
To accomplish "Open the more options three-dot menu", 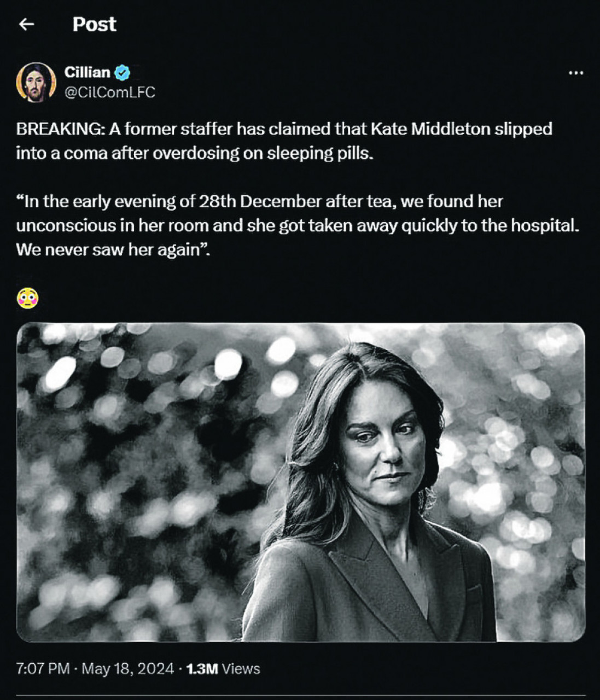I will click(575, 73).
